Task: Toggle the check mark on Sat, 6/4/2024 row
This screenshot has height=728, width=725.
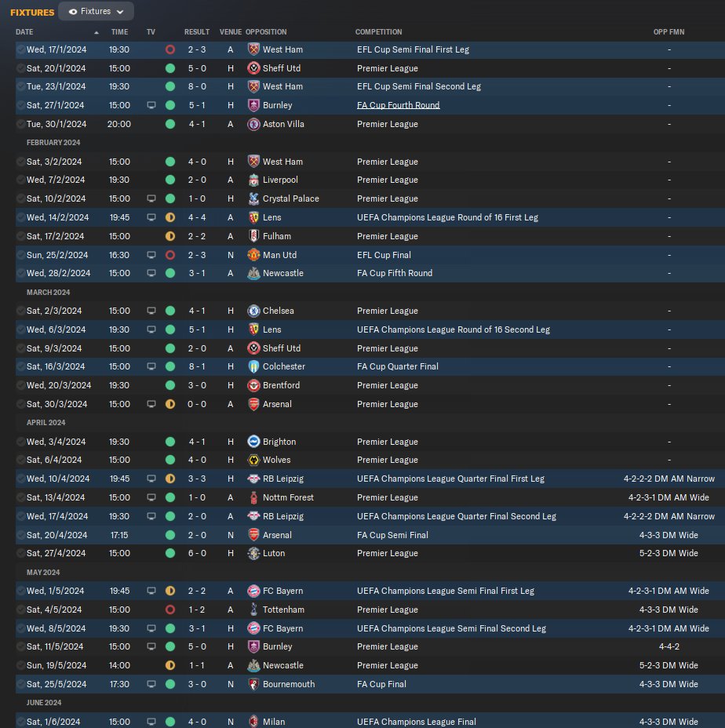Action: pos(20,460)
